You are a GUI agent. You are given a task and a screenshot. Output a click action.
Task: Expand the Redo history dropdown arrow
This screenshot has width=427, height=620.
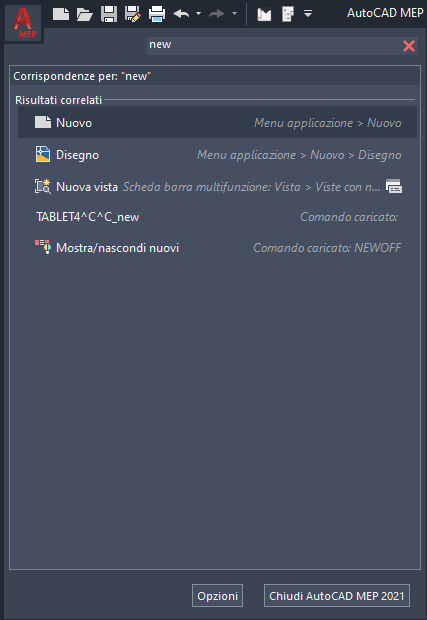234,14
